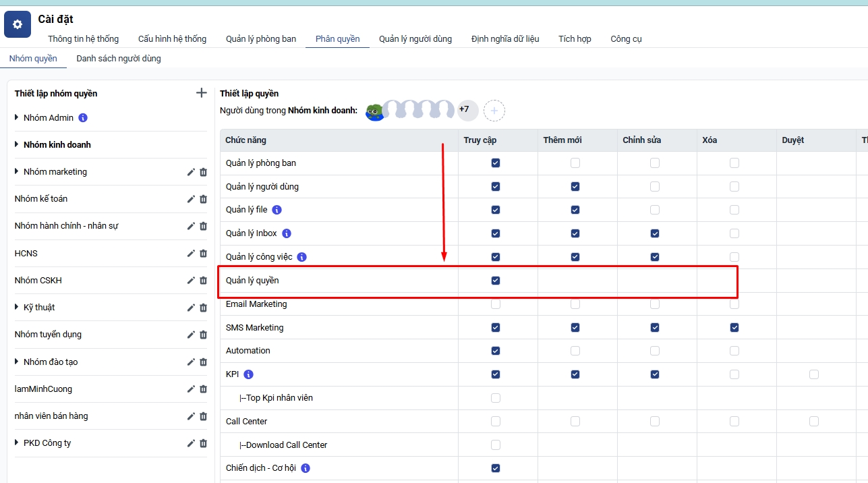This screenshot has height=483, width=868.
Task: Add a user with dashed plus button
Action: click(x=494, y=110)
